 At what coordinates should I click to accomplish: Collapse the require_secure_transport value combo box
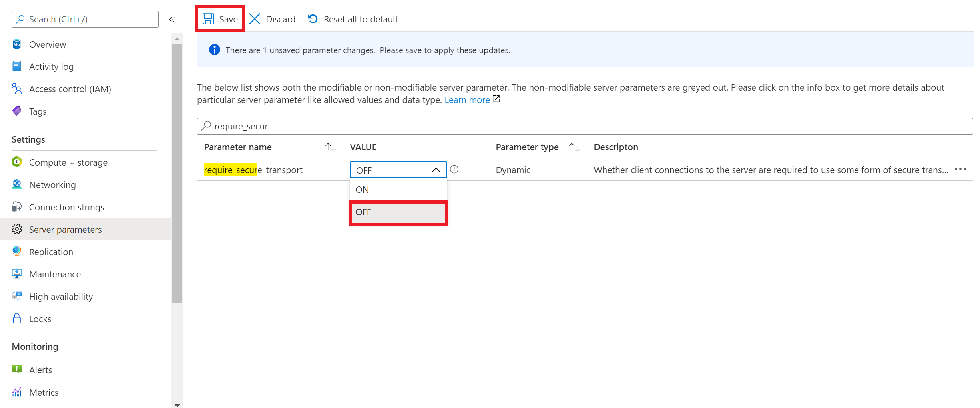click(436, 170)
